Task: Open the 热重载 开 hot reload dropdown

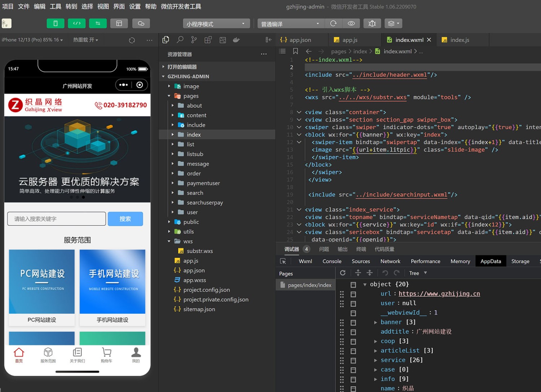Action: pyautogui.click(x=86, y=40)
